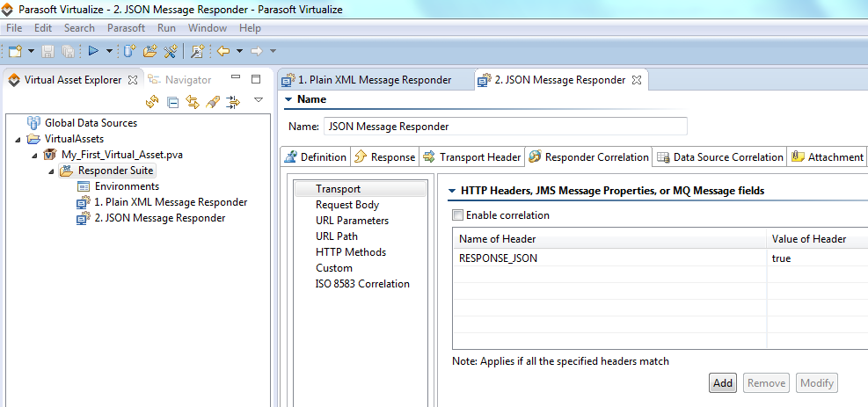Screen dimensions: 868x407
Task: Collapse the Name section
Action: click(288, 99)
